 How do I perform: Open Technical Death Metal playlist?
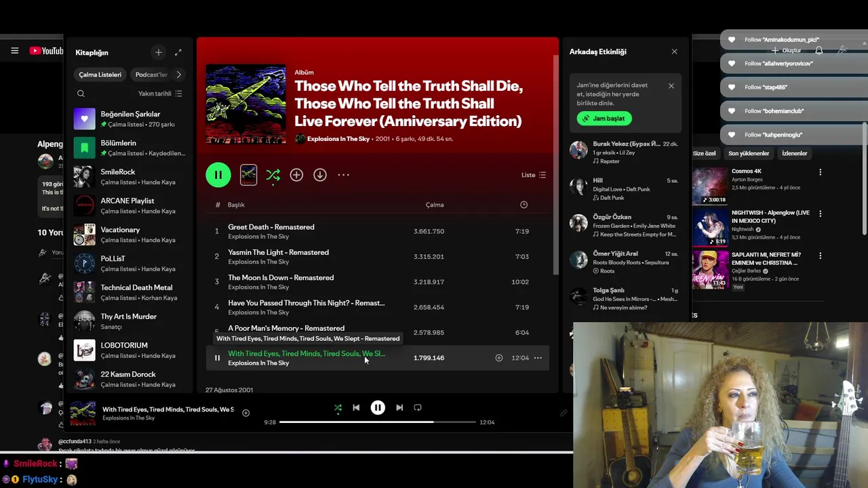click(130, 292)
